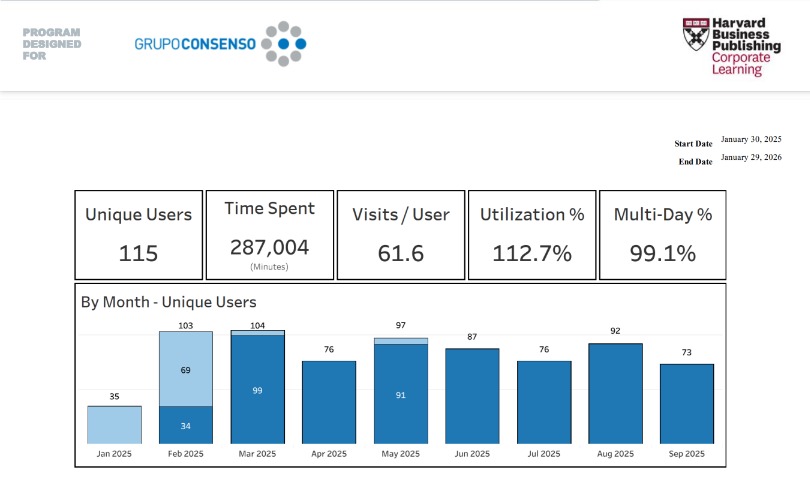This screenshot has height=491, width=810.
Task: Select the Aug 2025 bar showing 92
Action: pos(615,393)
